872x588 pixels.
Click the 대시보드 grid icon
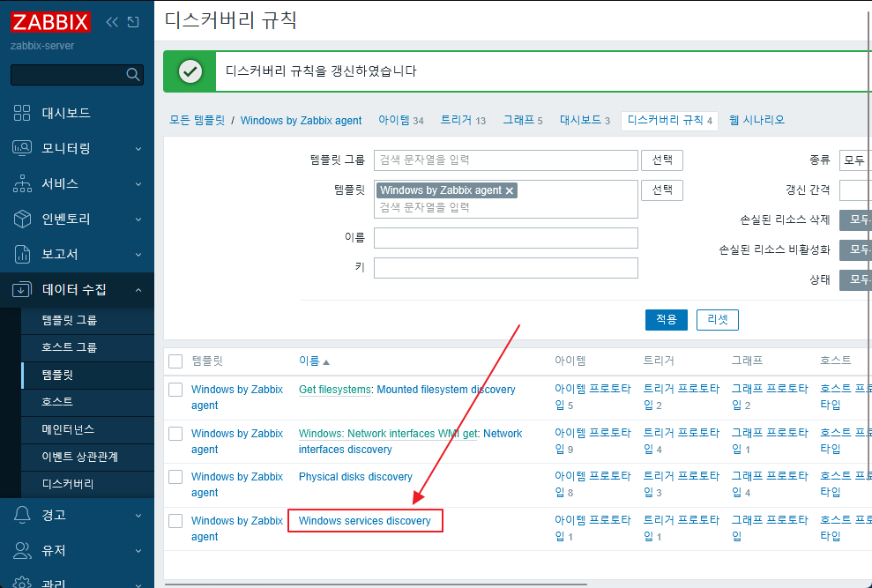coord(22,112)
